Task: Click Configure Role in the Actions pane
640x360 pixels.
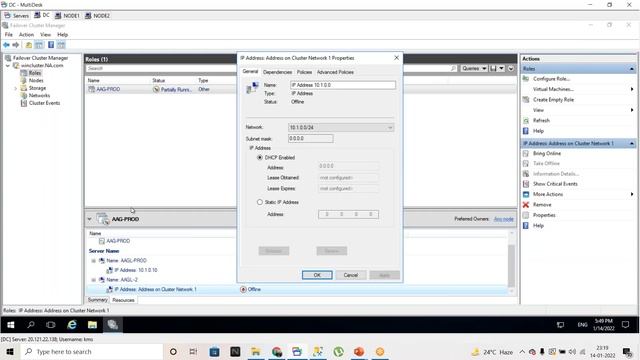Action: pyautogui.click(x=551, y=79)
